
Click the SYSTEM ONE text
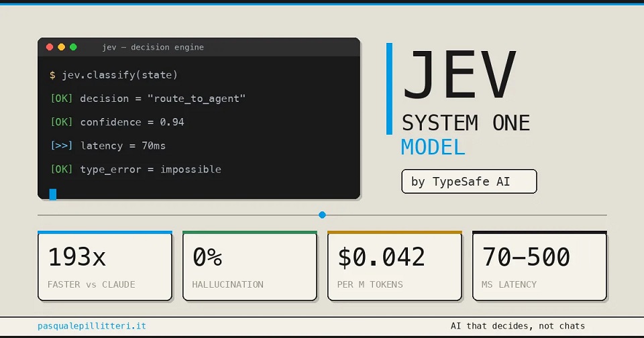[x=466, y=123]
